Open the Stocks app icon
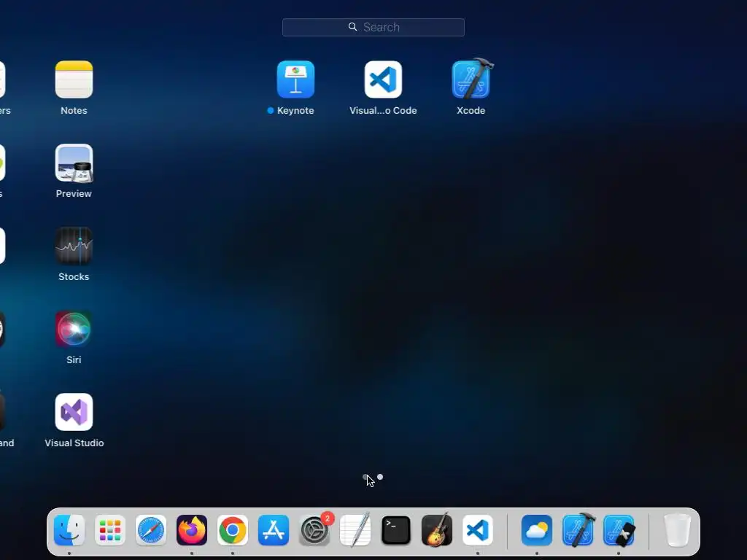Screen dimensions: 747x560 (x=74, y=246)
